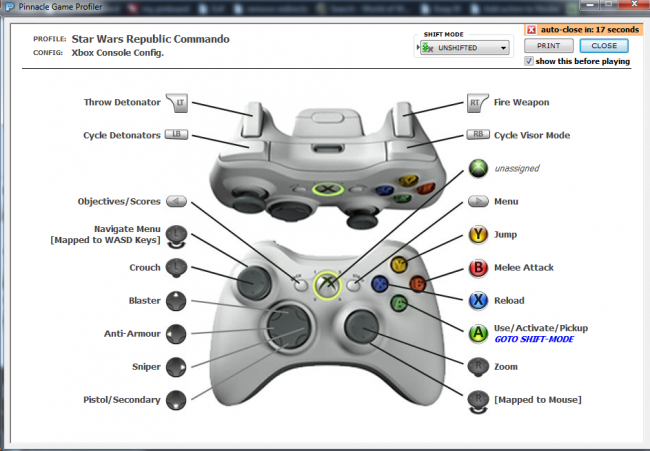
Task: Click the Start button icon next to Menu
Action: pos(478,201)
